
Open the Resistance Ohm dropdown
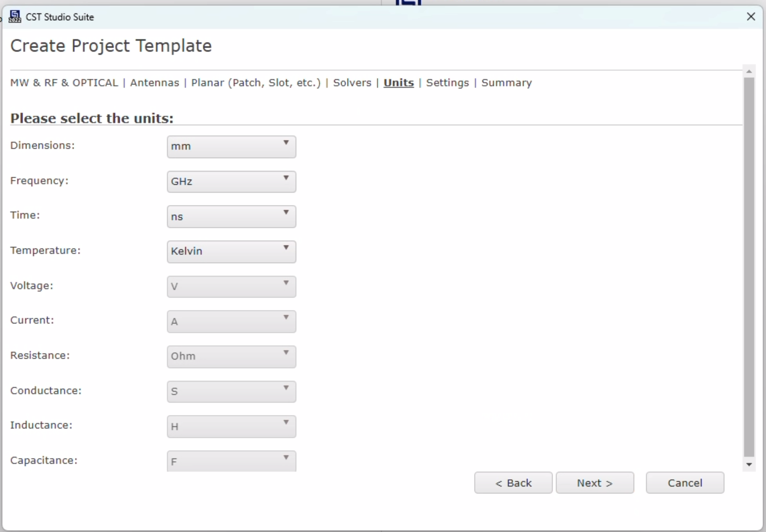[231, 356]
